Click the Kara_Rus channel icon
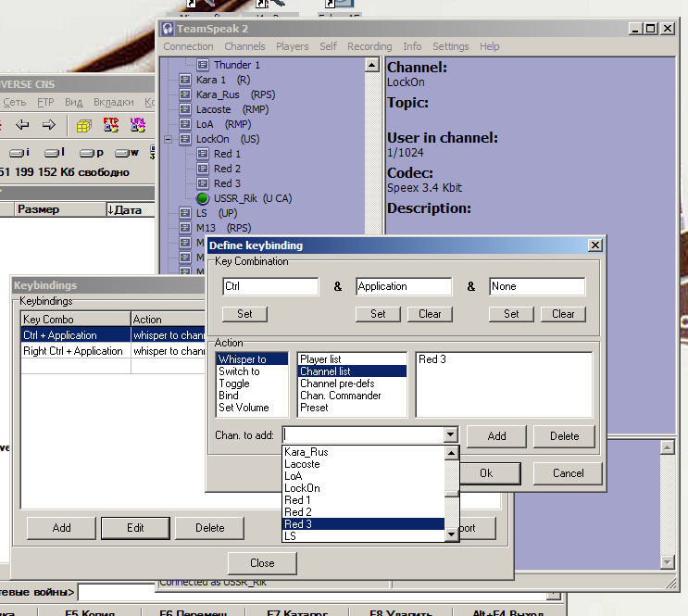Image resolution: width=688 pixels, height=616 pixels. click(x=185, y=94)
